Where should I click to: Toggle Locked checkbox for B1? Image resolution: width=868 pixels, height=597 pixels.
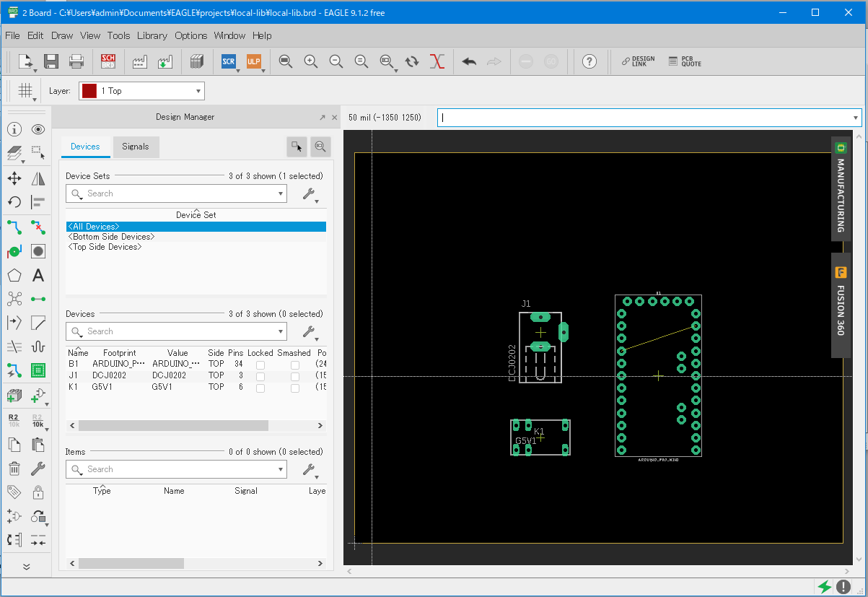[260, 365]
